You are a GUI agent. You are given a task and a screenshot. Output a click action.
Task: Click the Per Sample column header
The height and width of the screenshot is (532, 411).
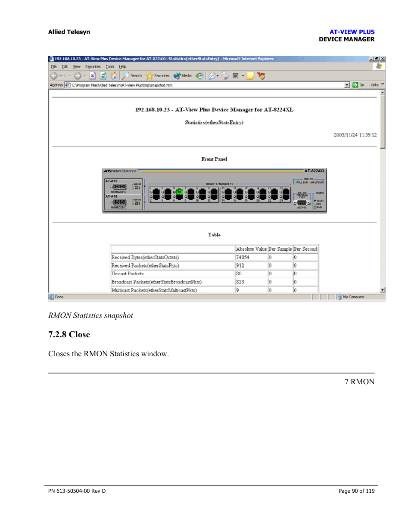[280, 249]
